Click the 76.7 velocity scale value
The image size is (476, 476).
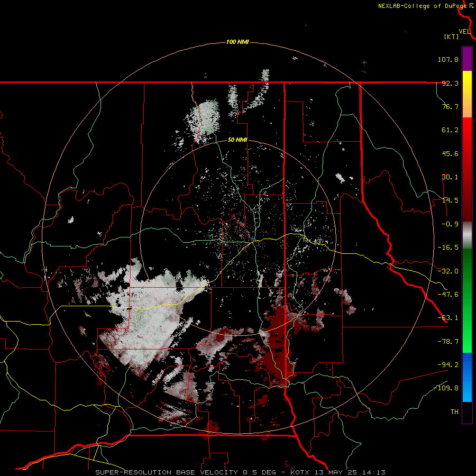tap(450, 106)
